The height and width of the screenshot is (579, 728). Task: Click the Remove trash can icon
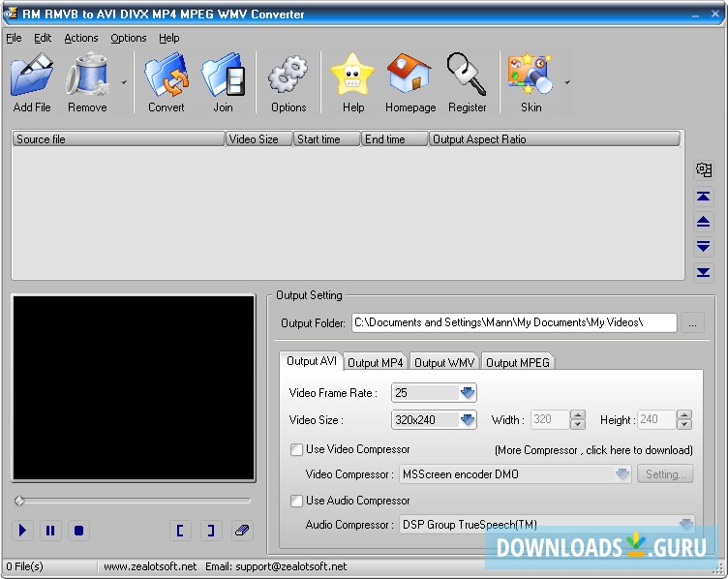87,76
